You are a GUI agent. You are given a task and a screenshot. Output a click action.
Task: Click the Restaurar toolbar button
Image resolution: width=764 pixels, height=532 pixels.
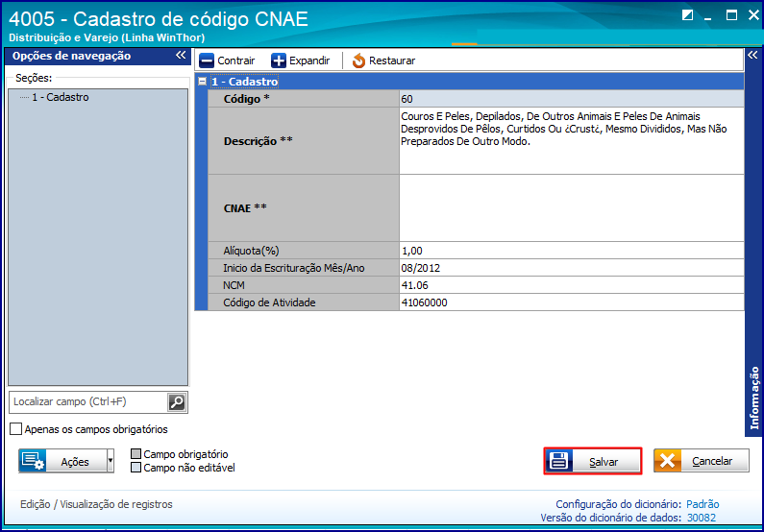tap(383, 60)
